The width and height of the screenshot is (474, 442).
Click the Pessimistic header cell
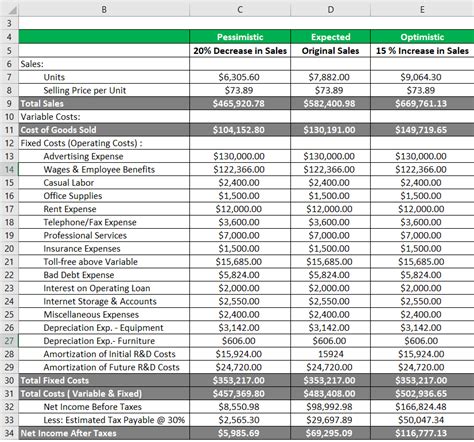[240, 37]
